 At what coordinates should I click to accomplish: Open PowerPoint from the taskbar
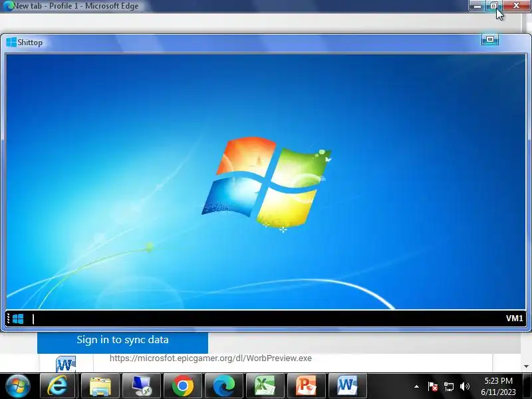tap(307, 386)
